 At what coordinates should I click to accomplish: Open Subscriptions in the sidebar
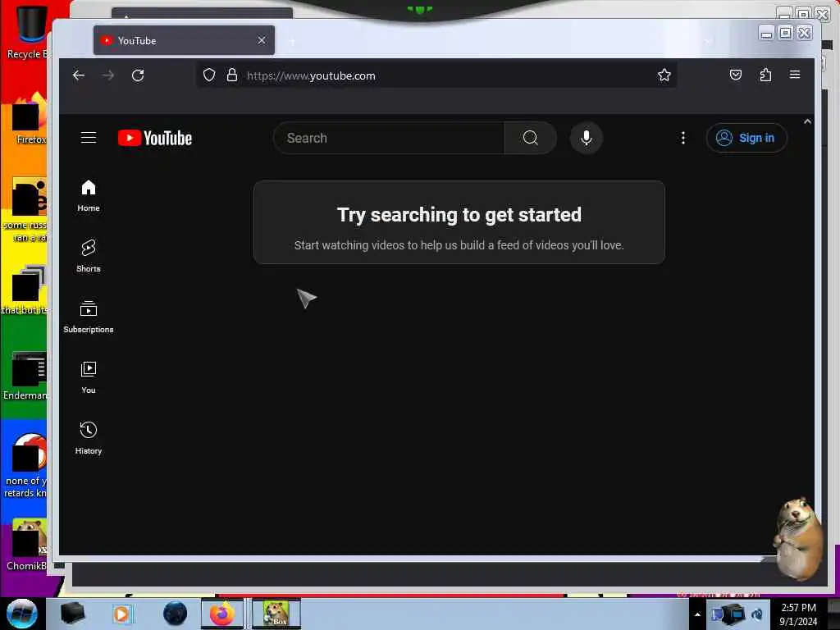[x=89, y=317]
